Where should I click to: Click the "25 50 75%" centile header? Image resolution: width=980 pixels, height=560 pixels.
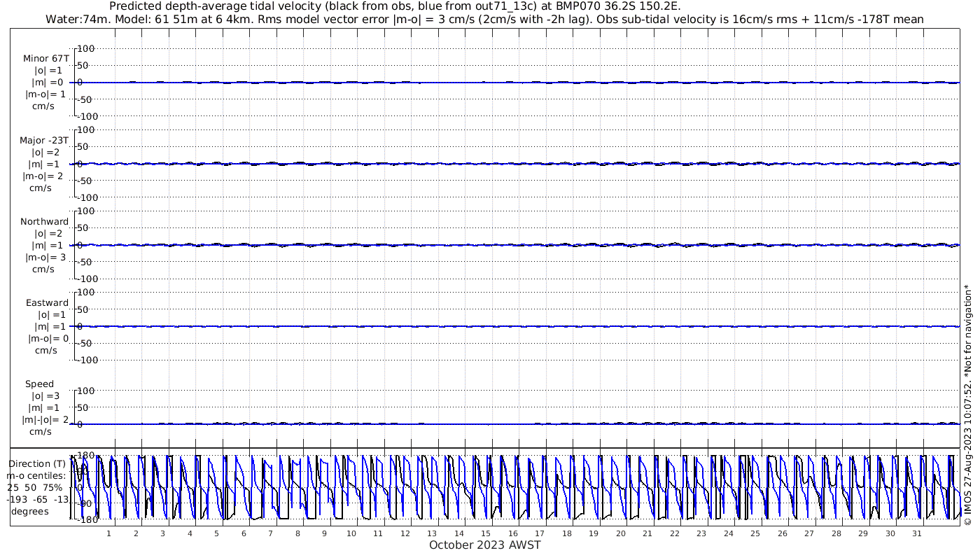(x=35, y=487)
